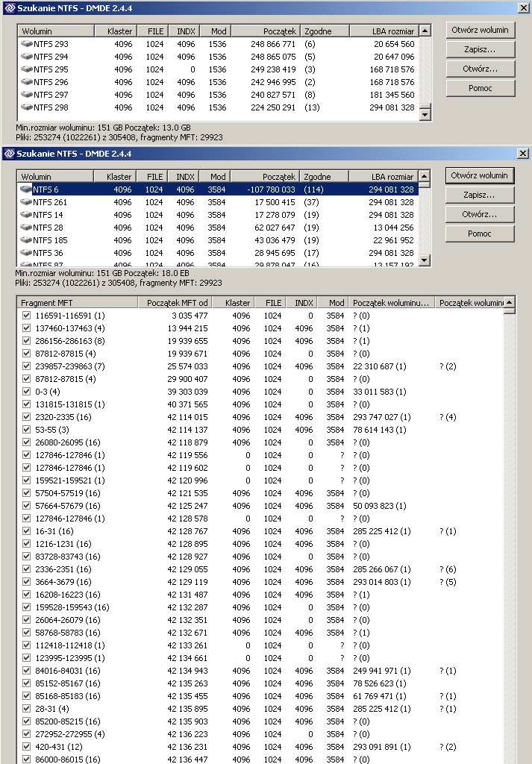This screenshot has height=764, width=532.
Task: Sort by 'Wolumin' column in upper window
Action: click(55, 31)
